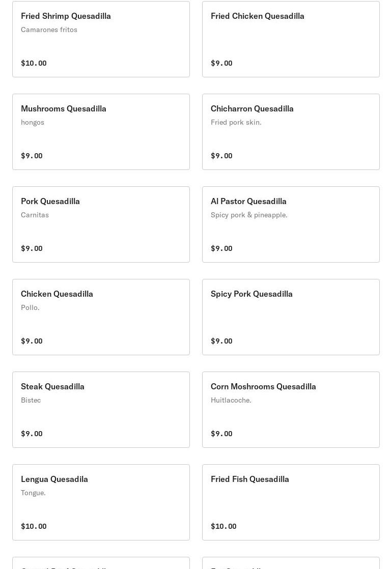392x569 pixels.
Task: Open the Chicharron Quesadilla item card
Action: click(x=291, y=132)
